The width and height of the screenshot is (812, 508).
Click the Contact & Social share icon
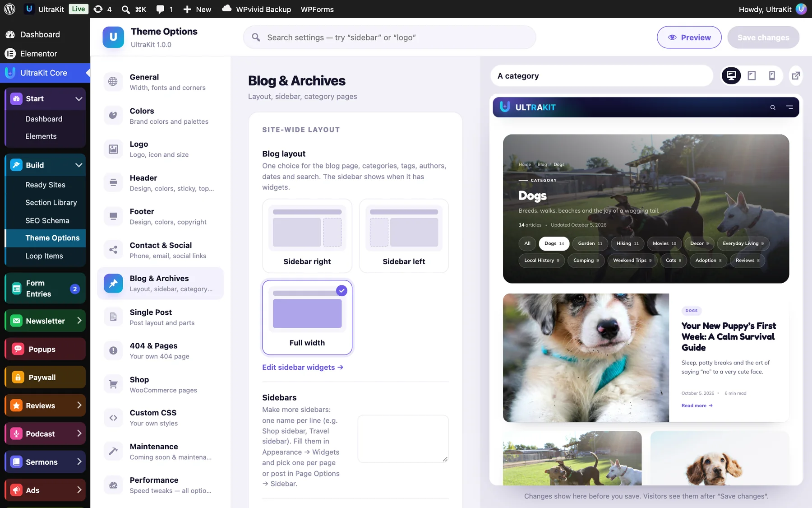(x=113, y=250)
